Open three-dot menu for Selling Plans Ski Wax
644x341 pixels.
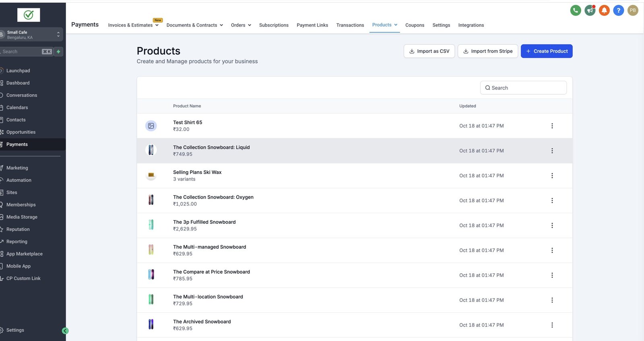coord(552,176)
